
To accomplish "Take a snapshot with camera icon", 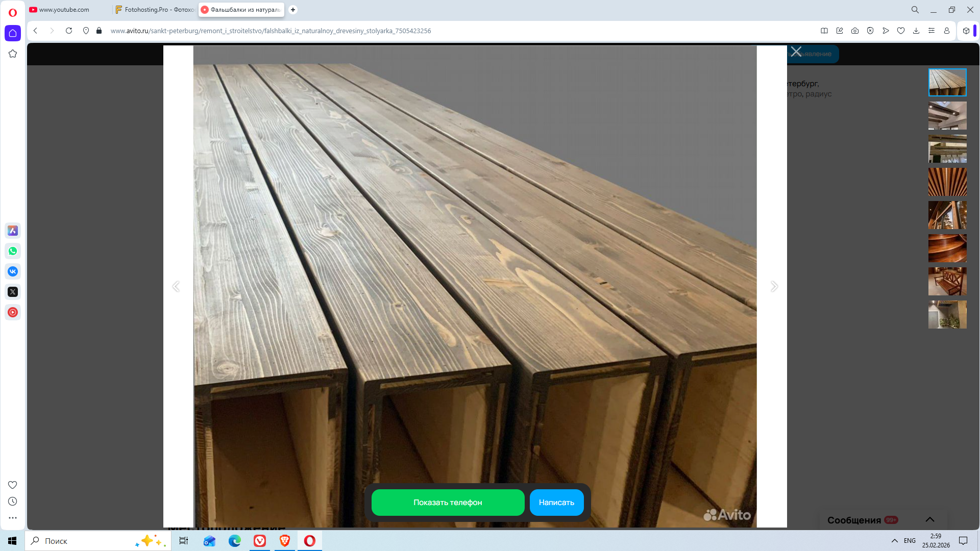I will pos(855,31).
